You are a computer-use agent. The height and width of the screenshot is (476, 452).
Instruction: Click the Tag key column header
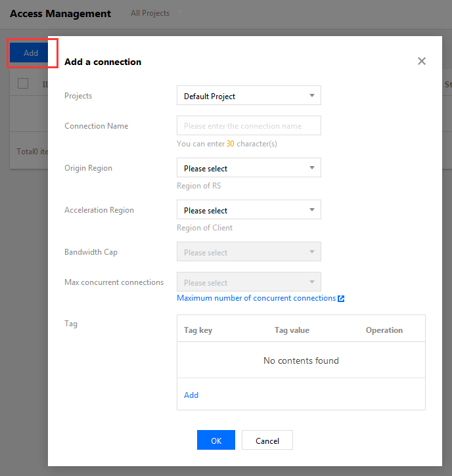pyautogui.click(x=198, y=330)
